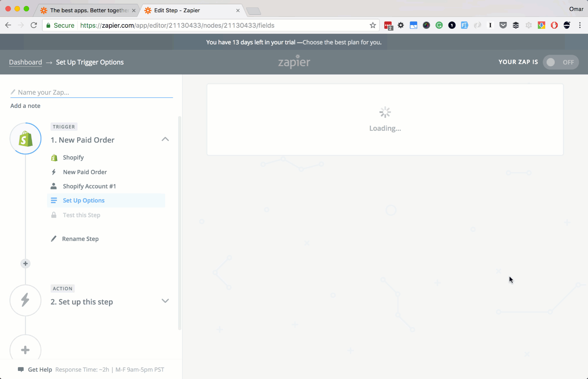Screen dimensions: 588x379
Task: Add a new step with the large plus circle
Action: (26, 350)
